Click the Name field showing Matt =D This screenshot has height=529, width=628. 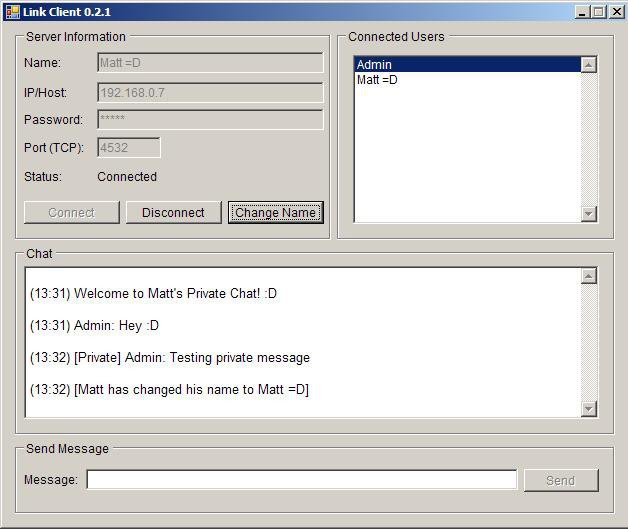pyautogui.click(x=210, y=63)
